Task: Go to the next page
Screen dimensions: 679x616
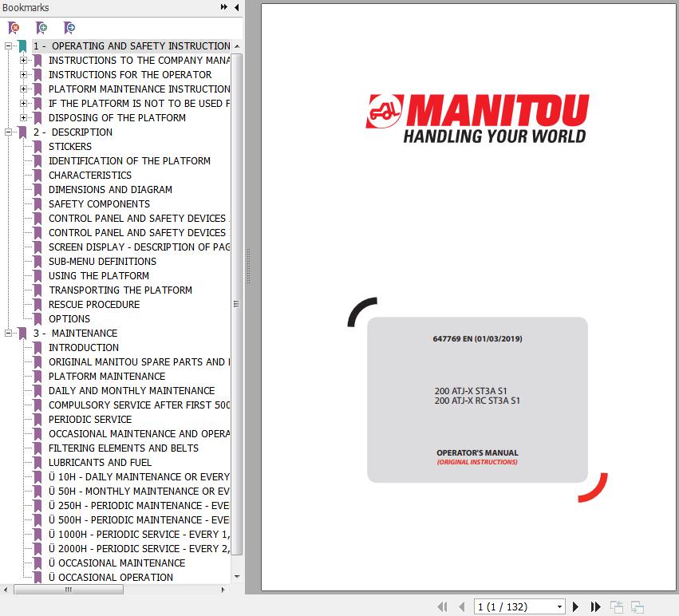Action: (x=575, y=606)
